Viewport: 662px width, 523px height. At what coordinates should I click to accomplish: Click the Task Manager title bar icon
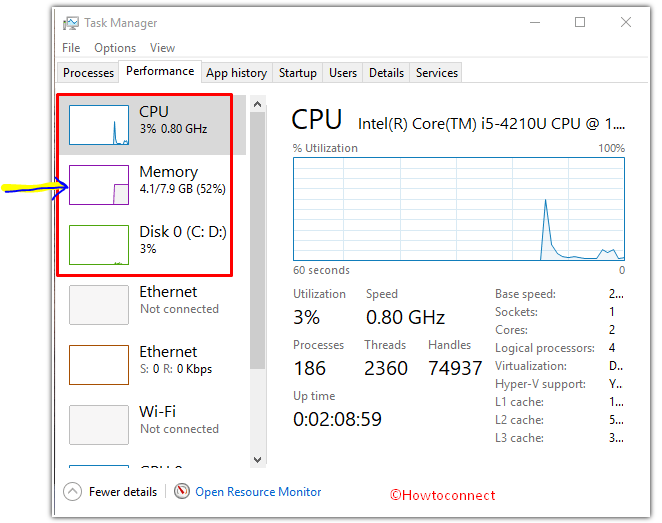pos(71,23)
